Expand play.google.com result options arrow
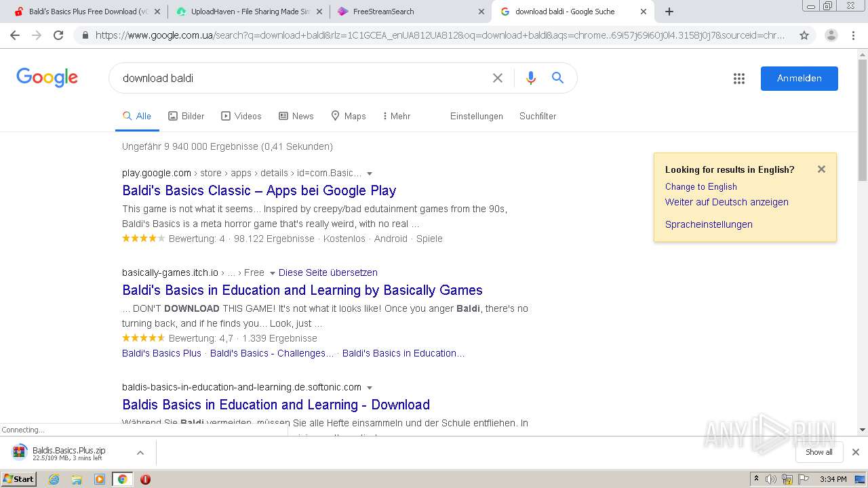868x488 pixels. [370, 174]
